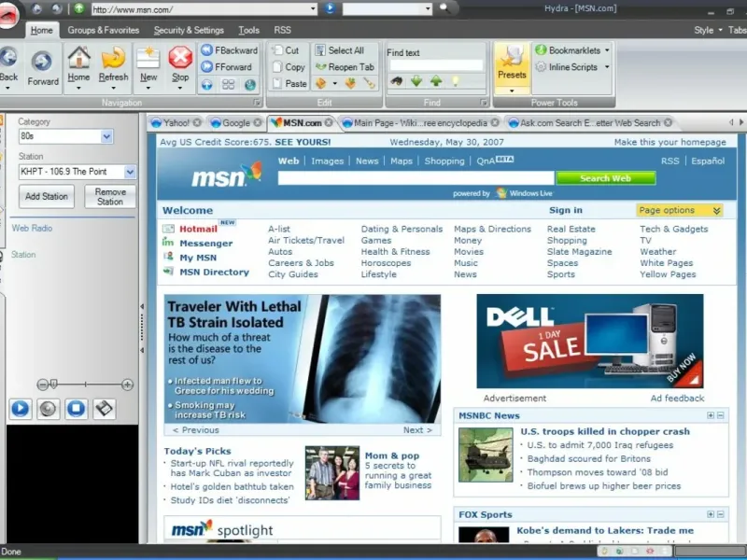Find next with green down arrow
The width and height of the screenshot is (747, 560).
point(416,81)
